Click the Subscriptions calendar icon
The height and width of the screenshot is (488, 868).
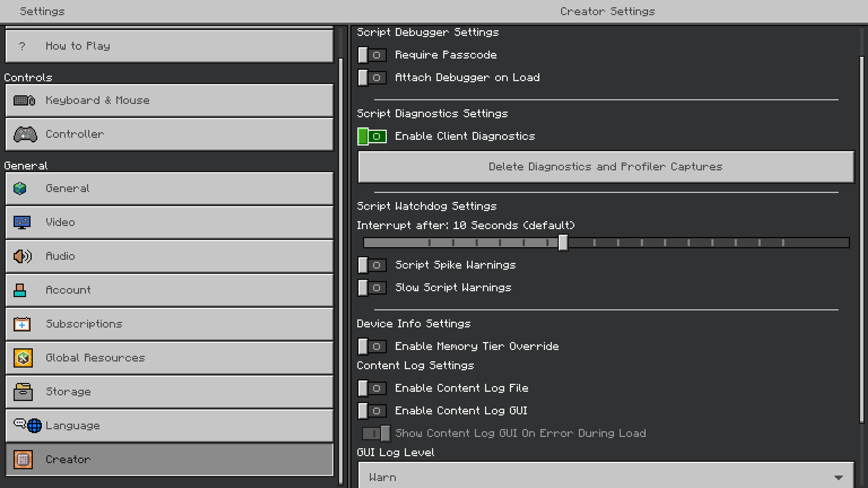(22, 324)
